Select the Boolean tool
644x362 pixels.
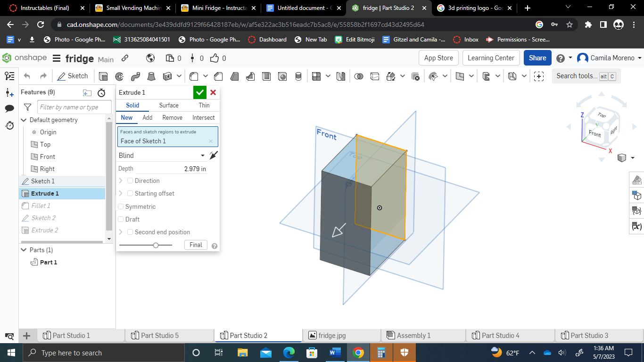coord(359,75)
